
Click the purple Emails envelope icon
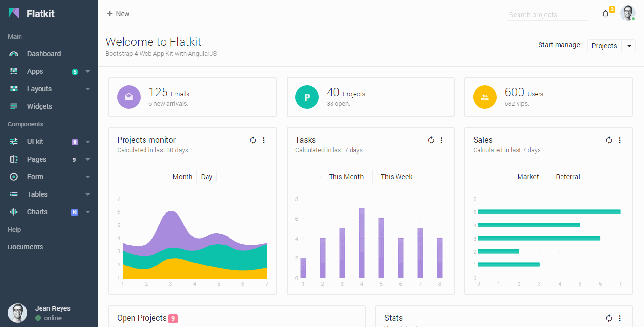point(128,97)
